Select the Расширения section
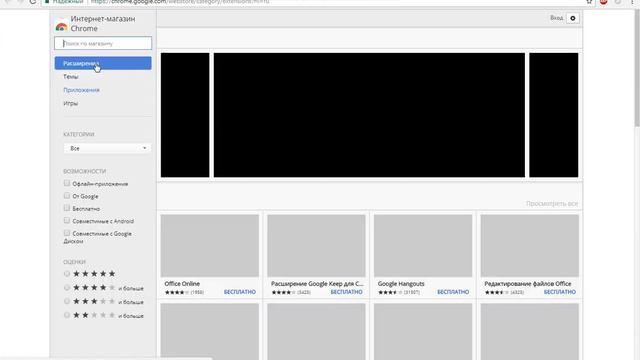 (x=103, y=63)
